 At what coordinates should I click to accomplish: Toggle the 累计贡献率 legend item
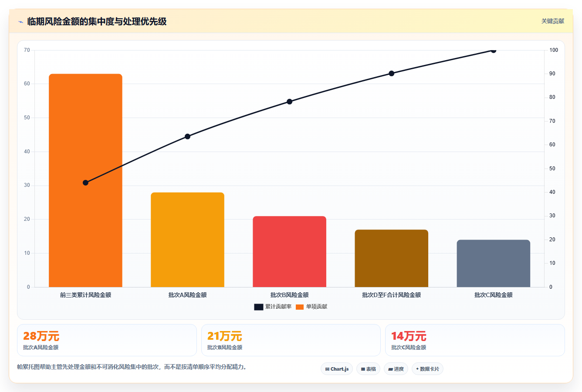tap(273, 307)
